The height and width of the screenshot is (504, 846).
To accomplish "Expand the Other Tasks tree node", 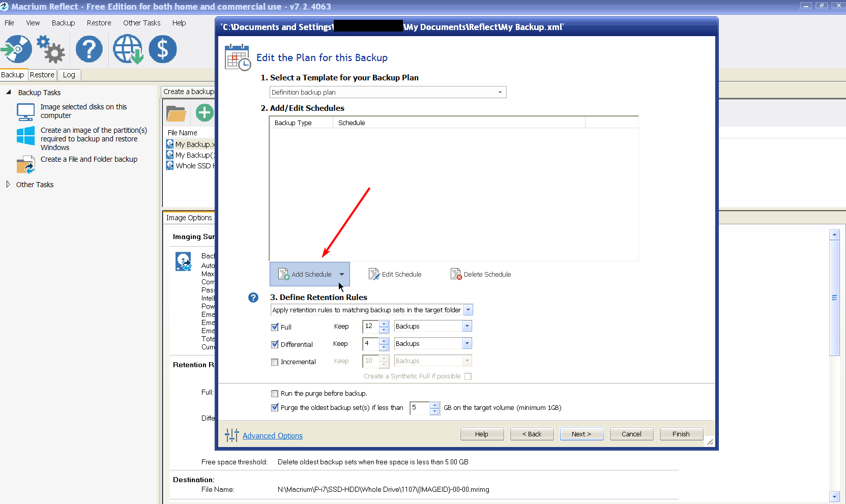I will [x=8, y=184].
